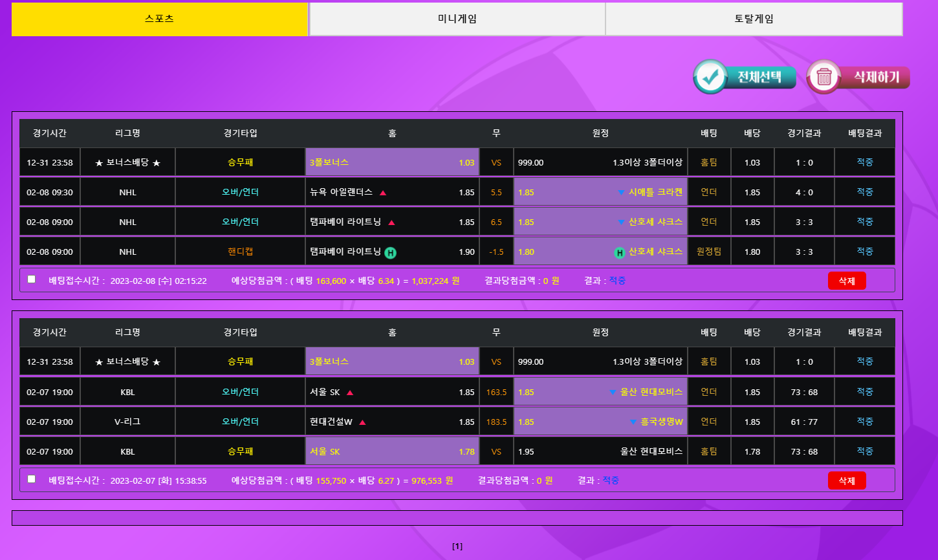Check the 2023-02-07 bet slip checkbox
Viewport: 938px width, 560px height.
[32, 479]
